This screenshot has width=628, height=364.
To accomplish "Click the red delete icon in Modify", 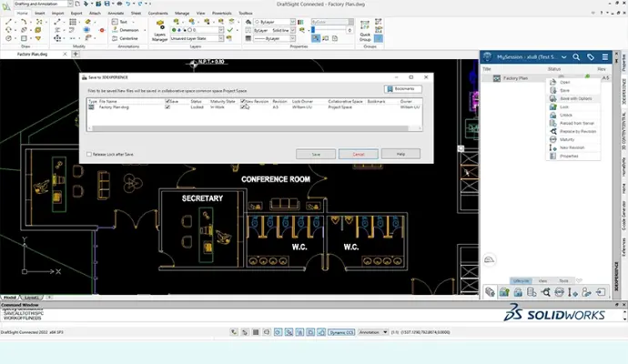I will point(102,30).
